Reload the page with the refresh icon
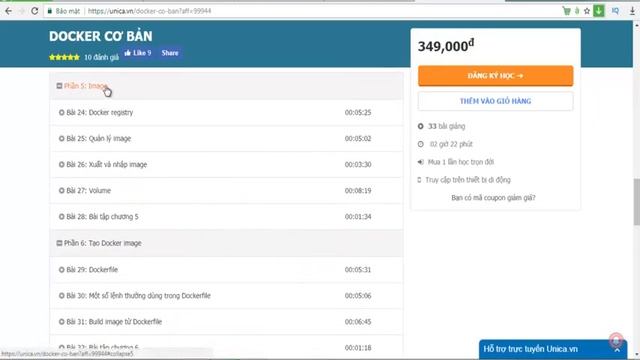This screenshot has height=360, width=640. (x=35, y=11)
